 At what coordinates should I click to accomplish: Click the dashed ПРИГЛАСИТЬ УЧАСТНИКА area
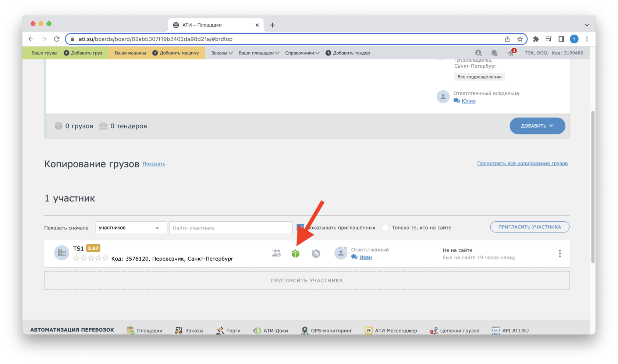pos(307,280)
